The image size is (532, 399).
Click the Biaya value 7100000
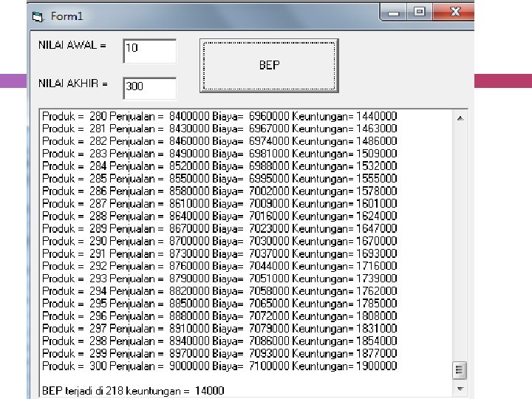click(269, 366)
